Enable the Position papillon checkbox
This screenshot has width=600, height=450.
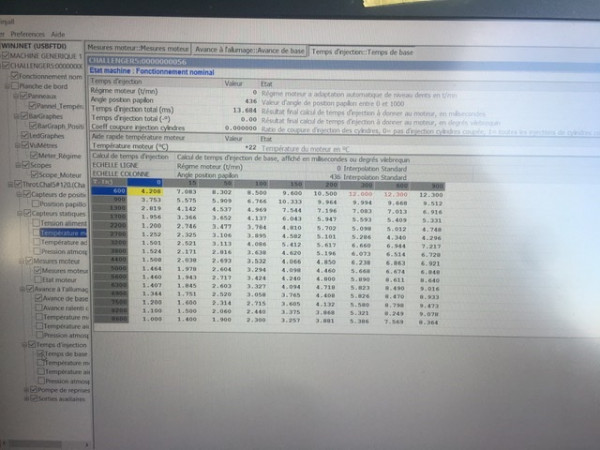click(x=36, y=204)
